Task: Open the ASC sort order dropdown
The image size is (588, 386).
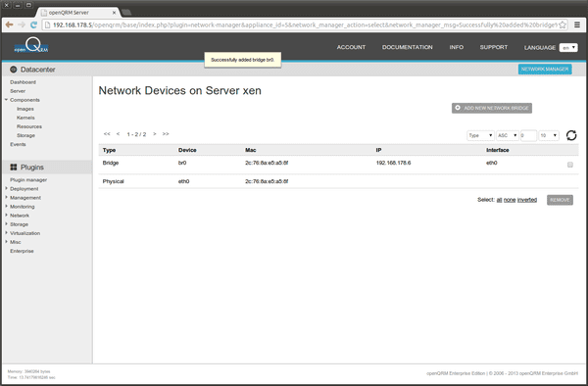Action: (508, 135)
